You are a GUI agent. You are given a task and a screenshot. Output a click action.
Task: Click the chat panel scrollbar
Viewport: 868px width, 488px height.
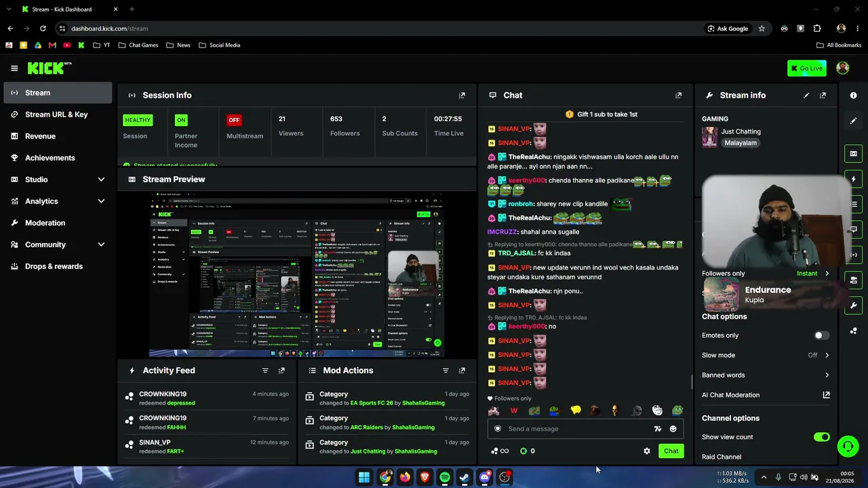pyautogui.click(x=692, y=382)
